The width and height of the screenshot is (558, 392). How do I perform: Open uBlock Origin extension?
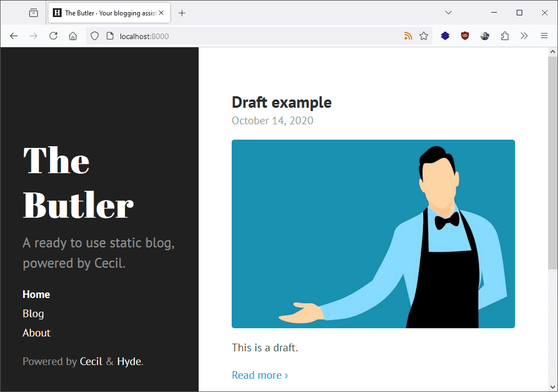coord(465,35)
